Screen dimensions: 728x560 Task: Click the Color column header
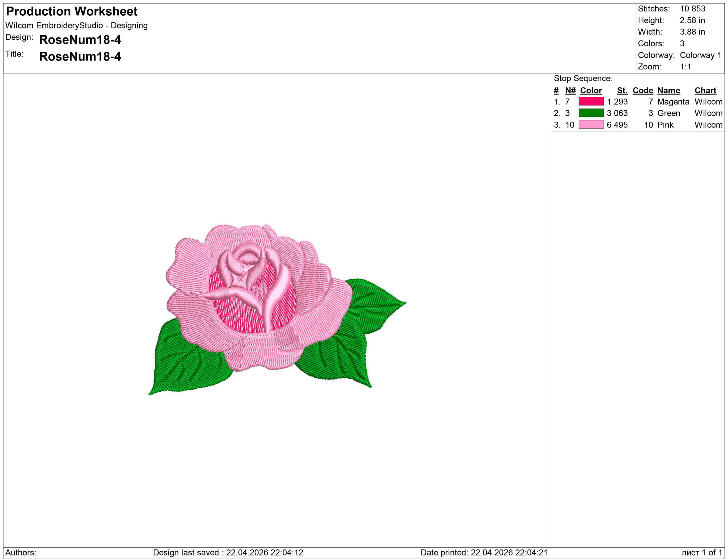591,91
